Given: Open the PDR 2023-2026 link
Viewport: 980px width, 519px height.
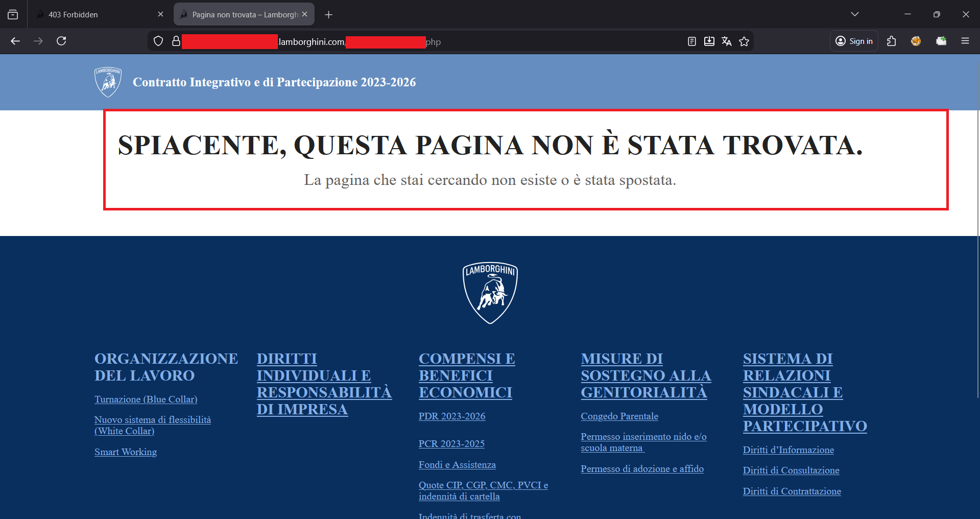Looking at the screenshot, I should pyautogui.click(x=452, y=416).
